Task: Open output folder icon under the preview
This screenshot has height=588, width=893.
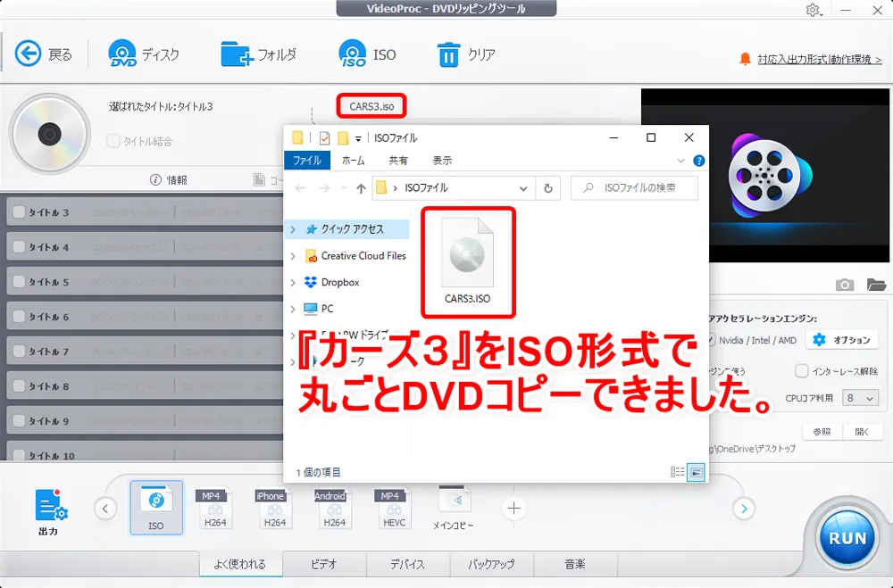Action: tap(876, 284)
